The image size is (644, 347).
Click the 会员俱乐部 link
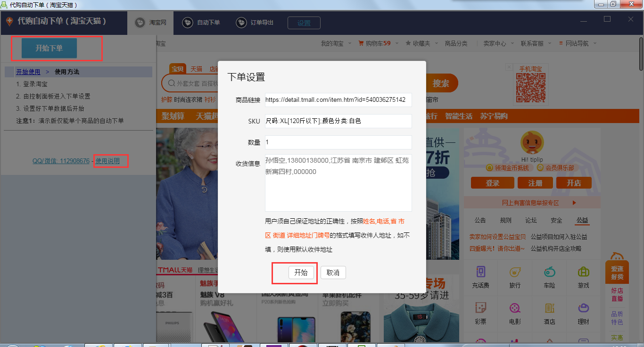click(x=556, y=168)
